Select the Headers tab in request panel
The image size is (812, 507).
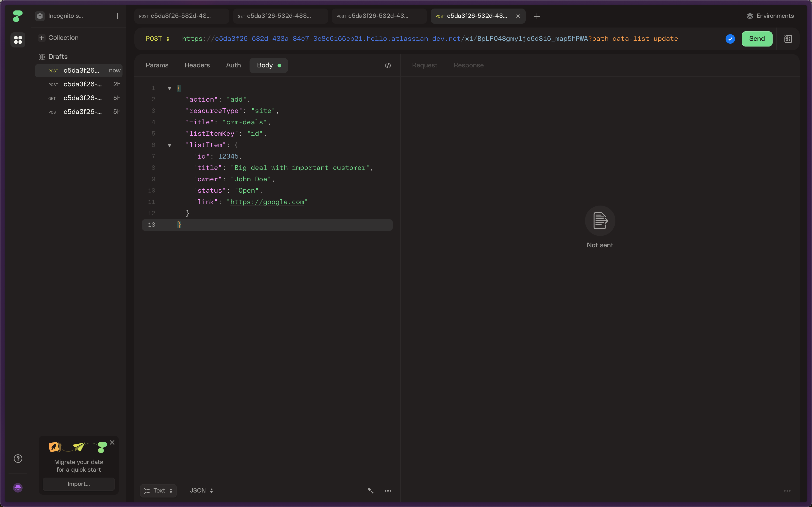197,65
